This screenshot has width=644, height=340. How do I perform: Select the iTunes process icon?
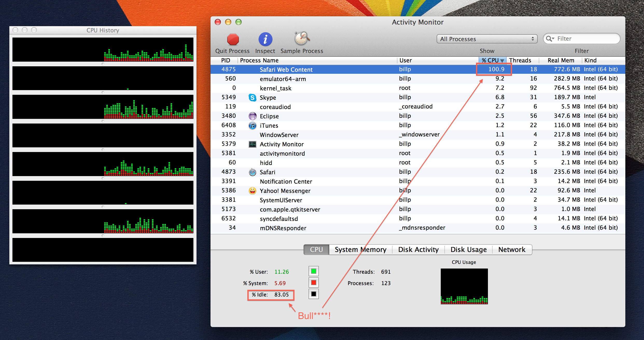pos(252,126)
